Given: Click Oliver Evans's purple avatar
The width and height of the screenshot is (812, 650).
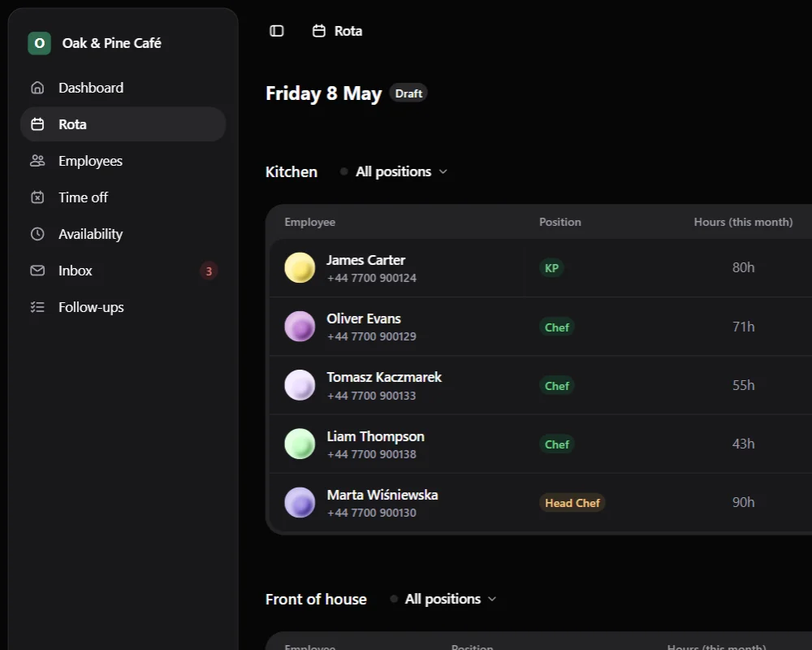Looking at the screenshot, I should pyautogui.click(x=300, y=327).
